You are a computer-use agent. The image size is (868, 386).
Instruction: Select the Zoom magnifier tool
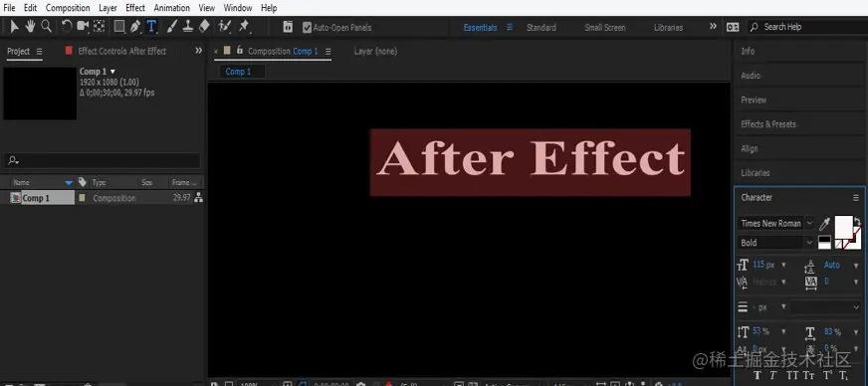[47, 26]
